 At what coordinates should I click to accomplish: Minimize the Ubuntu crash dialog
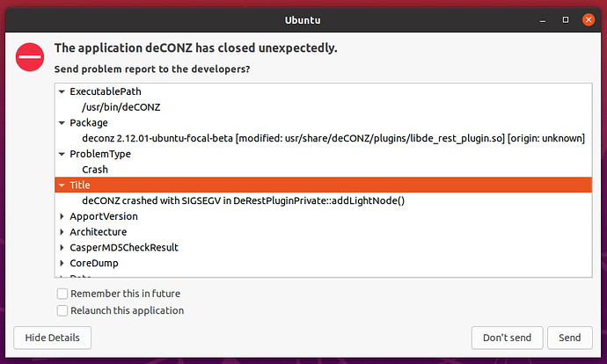[543, 19]
